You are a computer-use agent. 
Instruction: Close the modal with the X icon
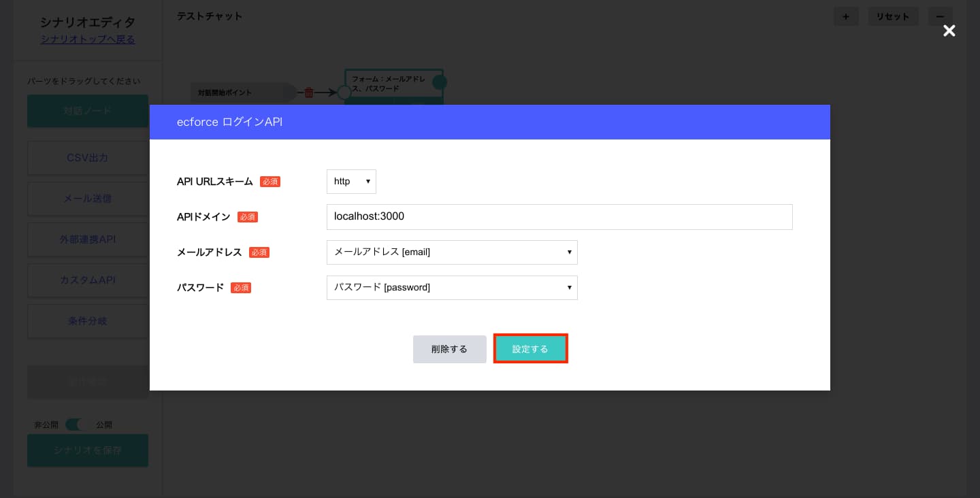(949, 31)
